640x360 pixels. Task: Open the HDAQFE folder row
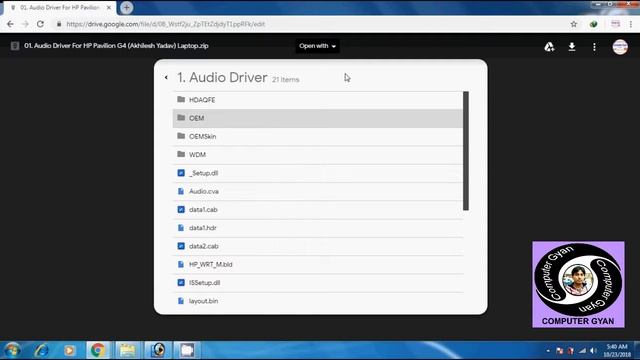(318, 100)
